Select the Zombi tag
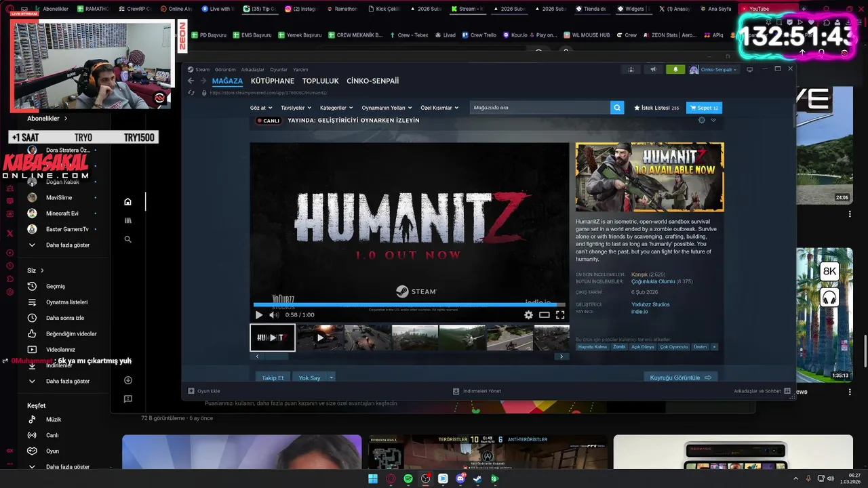Screen dimensions: 868x488 pos(619,347)
